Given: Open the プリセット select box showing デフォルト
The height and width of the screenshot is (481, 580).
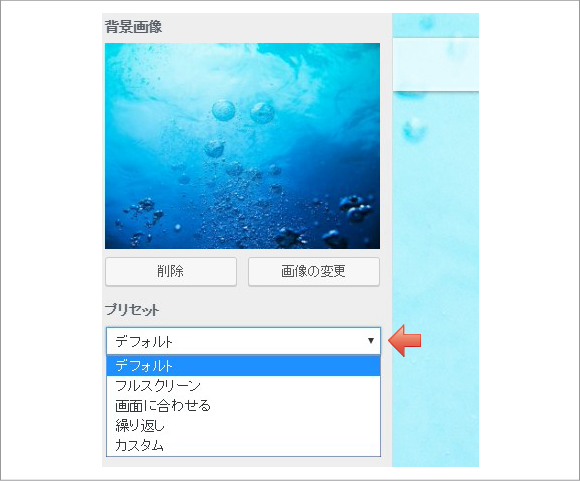Looking at the screenshot, I should [x=243, y=341].
